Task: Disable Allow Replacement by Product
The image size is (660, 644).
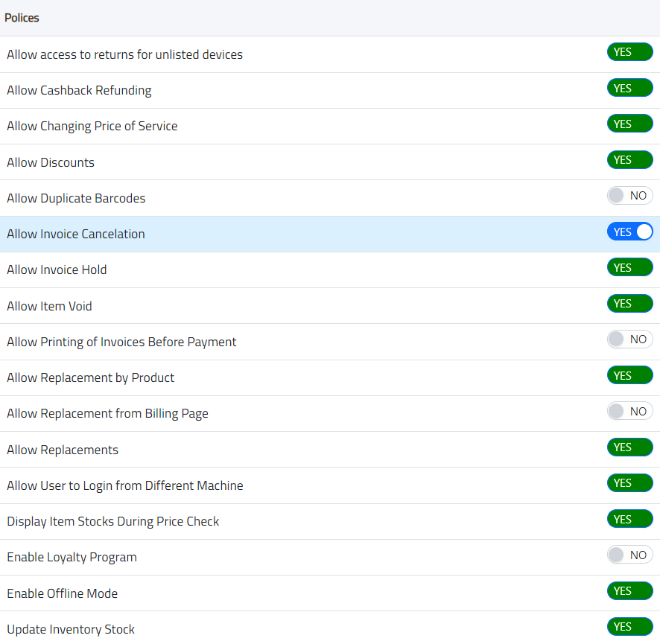Action: 629,375
